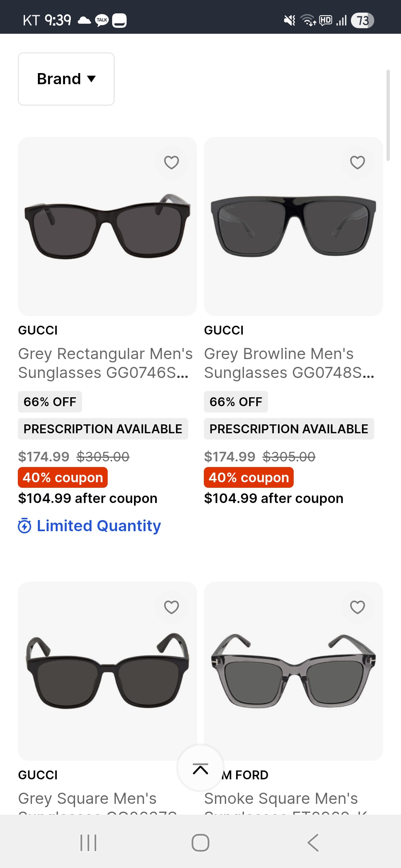Tap the Android back arrow
Image resolution: width=401 pixels, height=868 pixels.
coord(313,843)
